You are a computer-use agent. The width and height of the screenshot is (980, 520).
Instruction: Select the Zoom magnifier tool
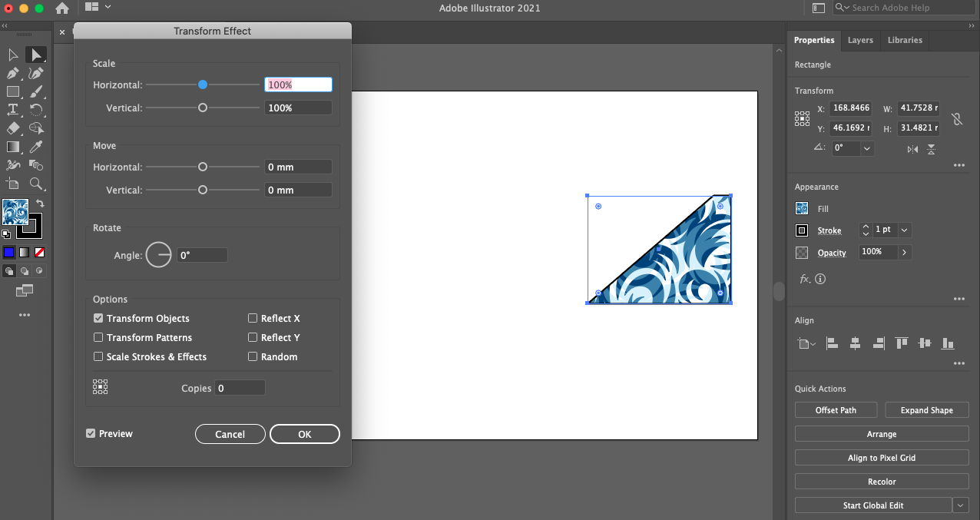click(x=36, y=184)
